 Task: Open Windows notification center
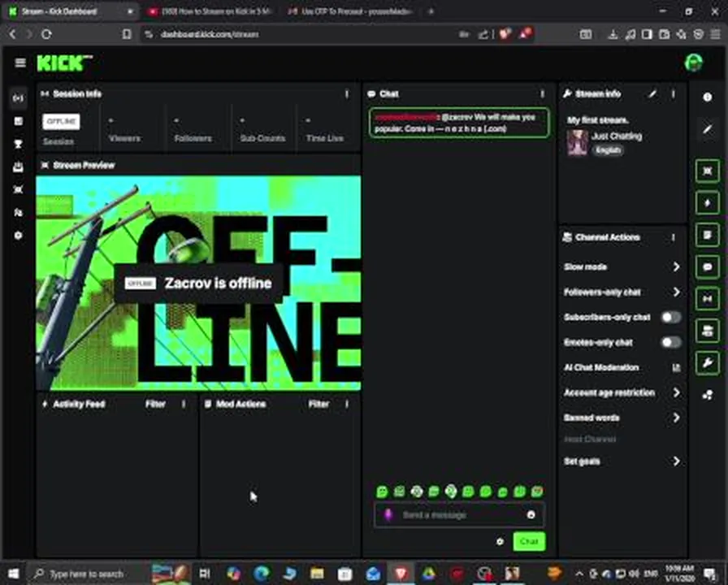click(x=709, y=574)
